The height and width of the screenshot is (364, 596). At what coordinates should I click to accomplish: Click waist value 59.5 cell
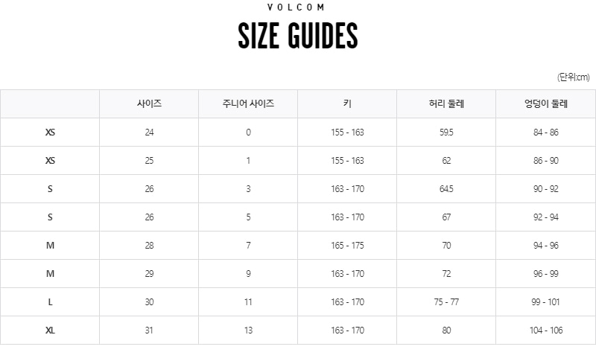[x=446, y=132]
